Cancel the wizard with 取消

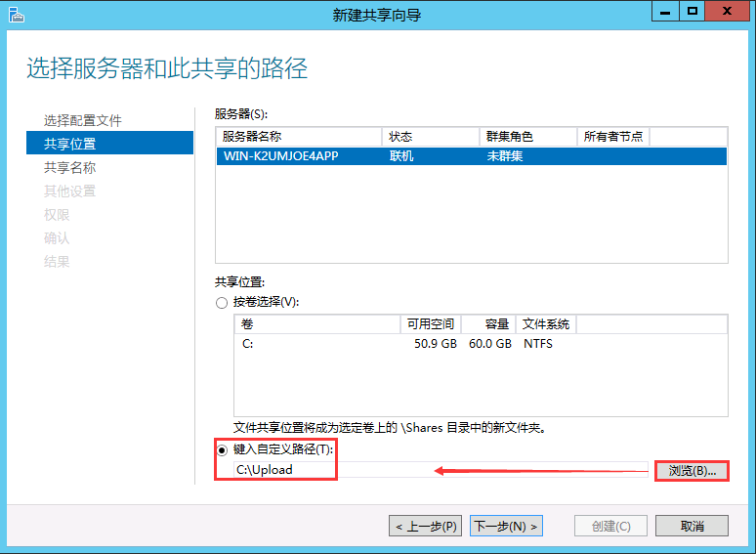pyautogui.click(x=692, y=526)
